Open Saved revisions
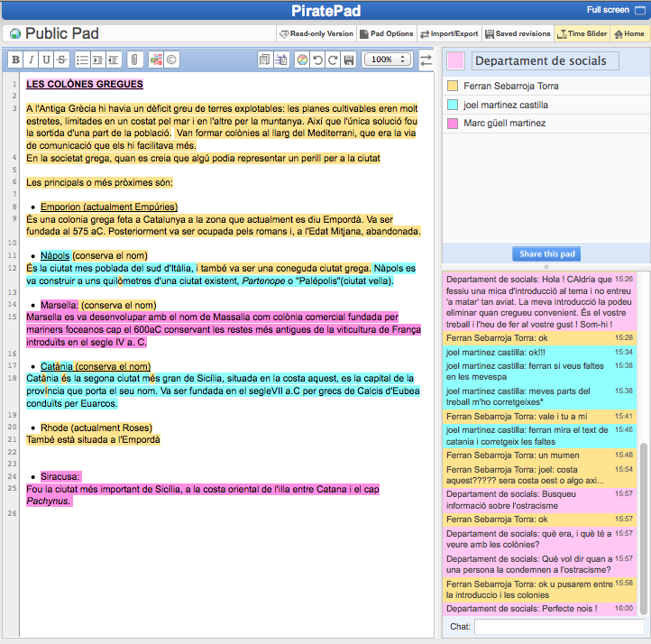Screen dimensions: 651x644 pyautogui.click(x=518, y=34)
